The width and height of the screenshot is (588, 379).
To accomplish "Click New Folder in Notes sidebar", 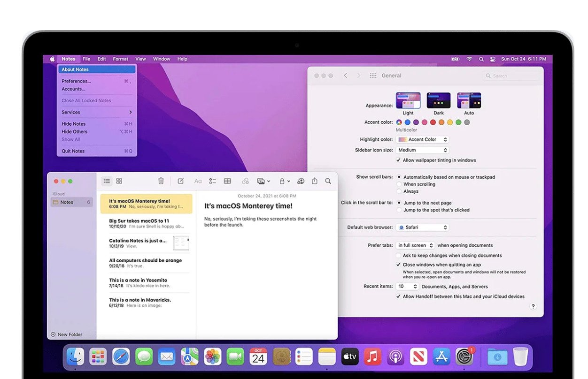I will click(x=66, y=334).
